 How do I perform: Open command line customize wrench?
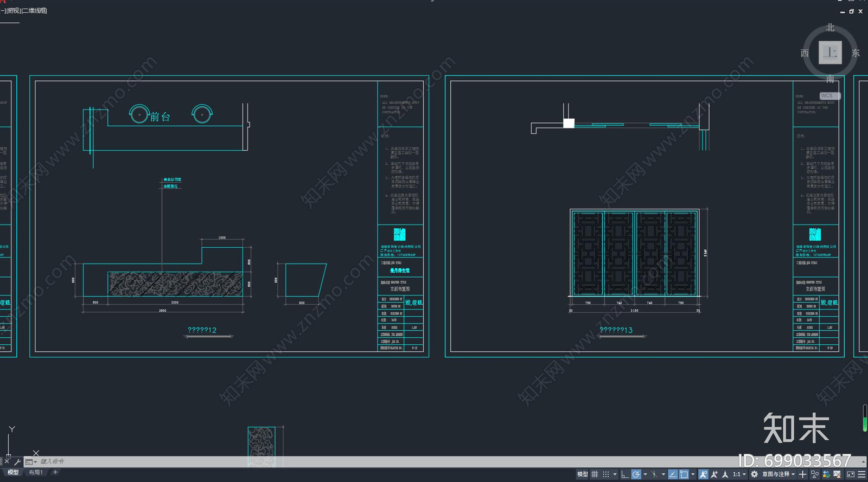click(x=17, y=462)
